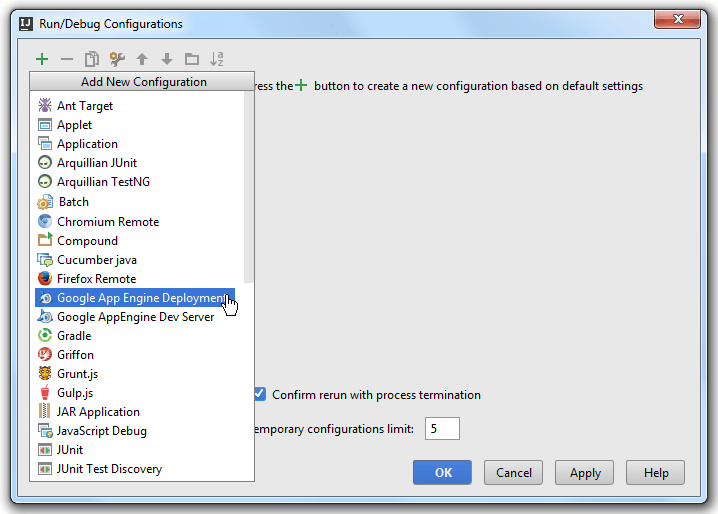Choose Ant Target from the list
Viewport: 718px width, 514px height.
pyautogui.click(x=85, y=106)
